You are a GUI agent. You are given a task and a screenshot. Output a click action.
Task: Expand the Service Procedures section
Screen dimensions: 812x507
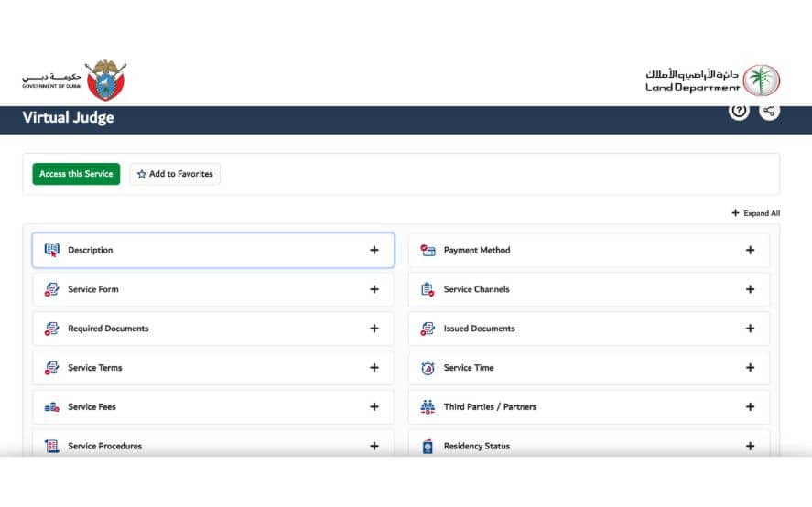(374, 447)
